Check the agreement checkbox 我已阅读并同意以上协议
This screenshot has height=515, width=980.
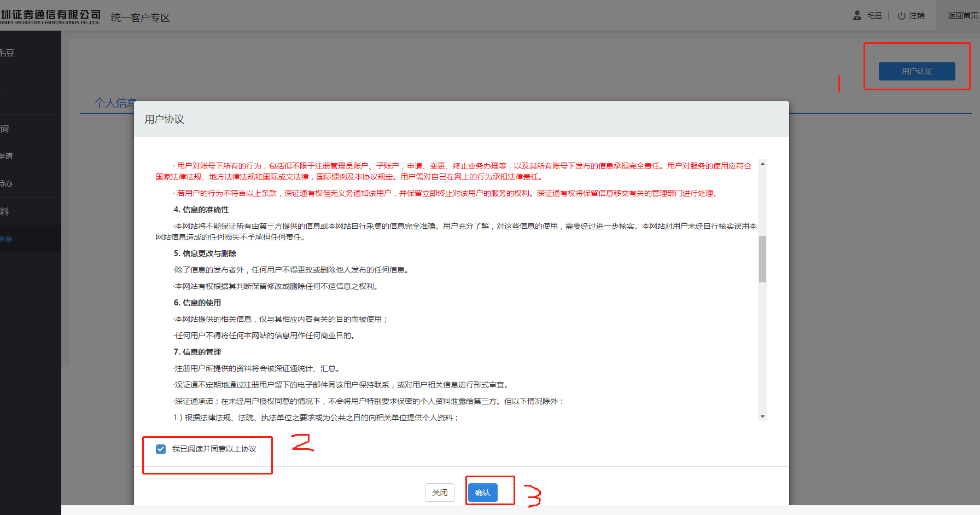[x=161, y=449]
